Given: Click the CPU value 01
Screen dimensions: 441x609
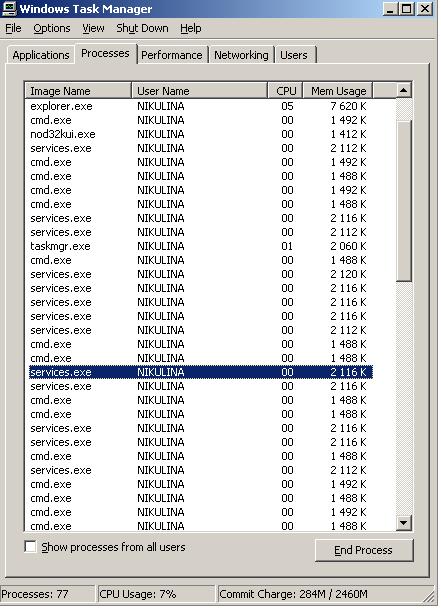Looking at the screenshot, I should (287, 246).
